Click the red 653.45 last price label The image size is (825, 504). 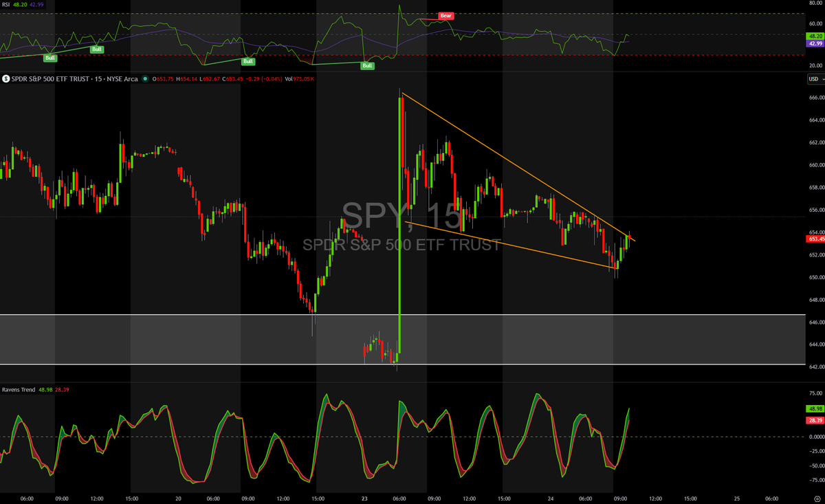[x=814, y=239]
